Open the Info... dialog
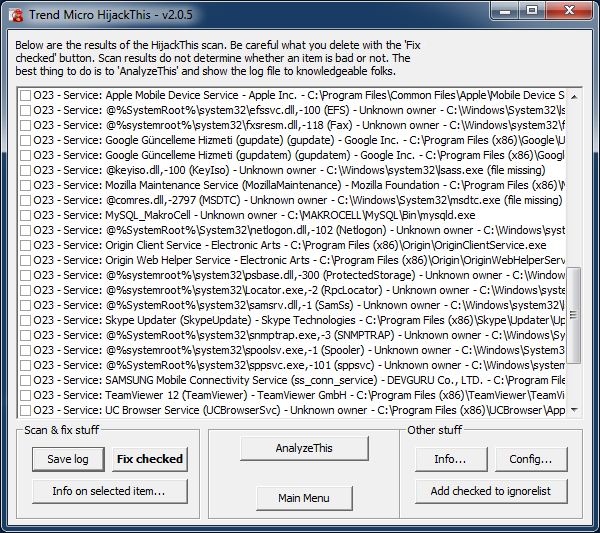600x533 pixels. click(x=451, y=459)
